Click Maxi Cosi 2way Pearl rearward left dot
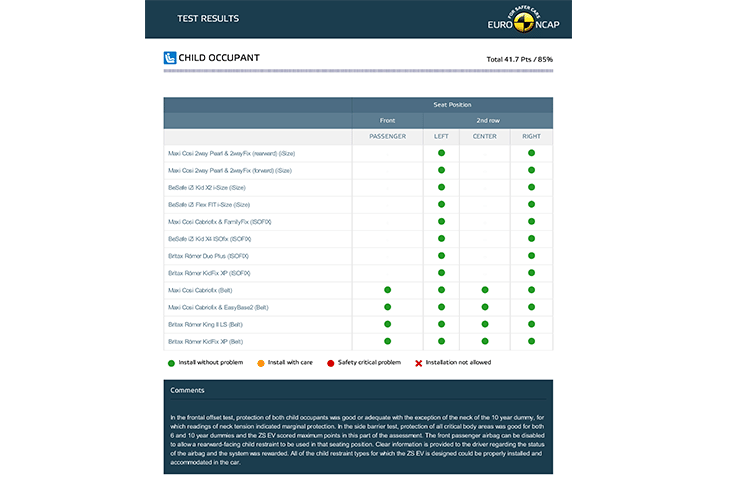The height and width of the screenshot is (485, 735). (440, 153)
